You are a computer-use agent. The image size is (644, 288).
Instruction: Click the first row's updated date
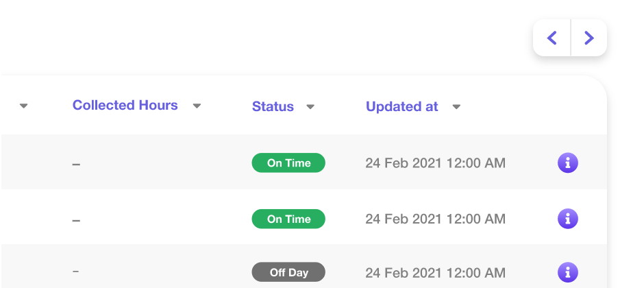(435, 163)
